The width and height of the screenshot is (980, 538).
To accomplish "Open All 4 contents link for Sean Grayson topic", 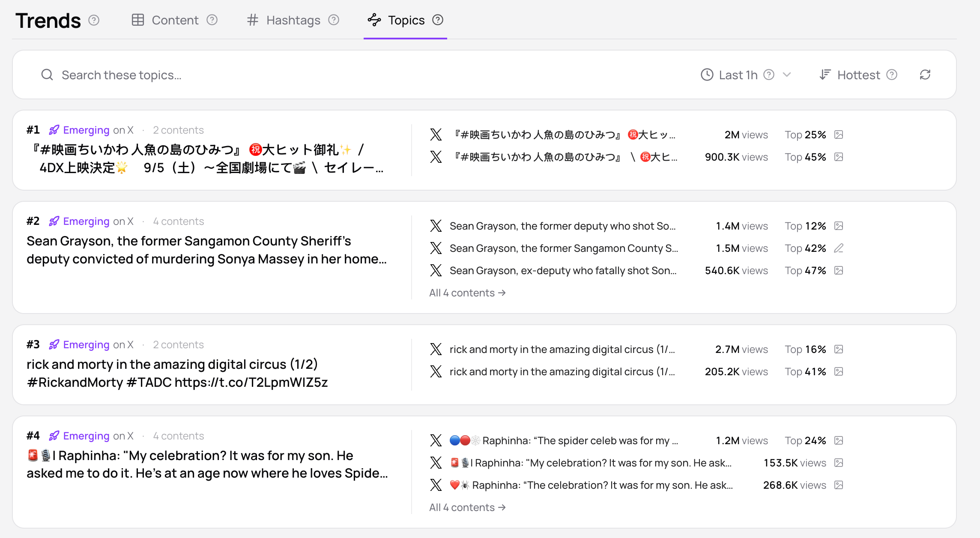I will click(x=468, y=293).
